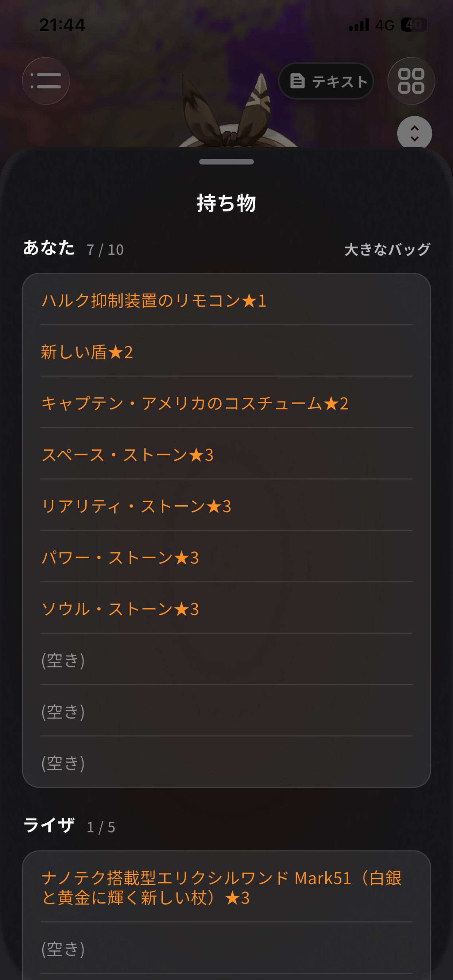Tap the あなた inventory header
Viewport: 453px width, 980px height.
tap(49, 248)
